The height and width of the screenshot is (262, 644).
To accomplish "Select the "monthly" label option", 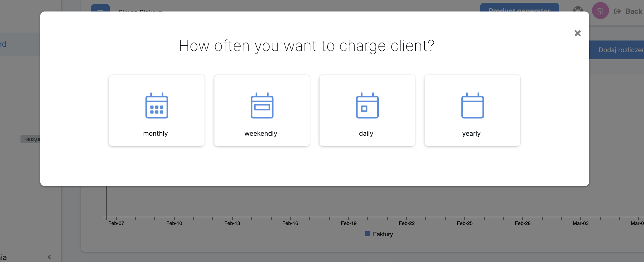I will [x=155, y=133].
